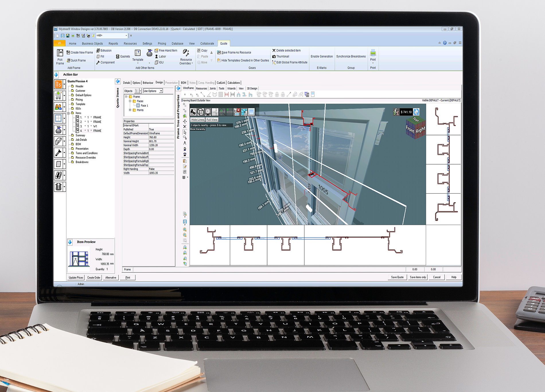Toggle Hide Lines in the 3D view
The width and height of the screenshot is (545, 392).
(x=198, y=120)
